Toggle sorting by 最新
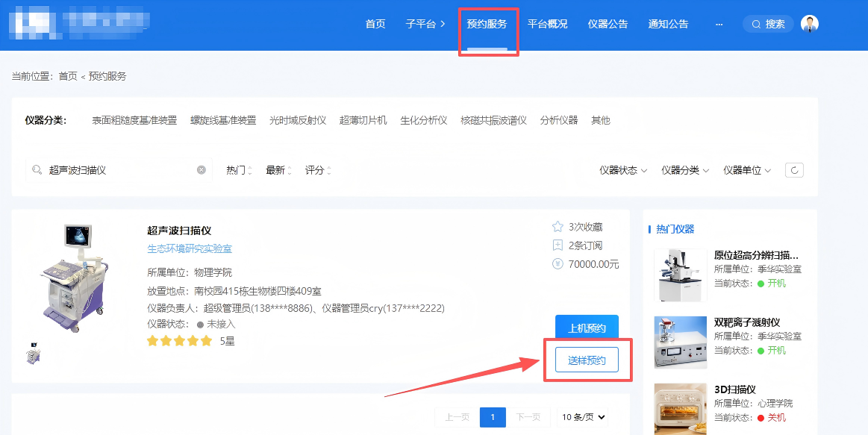Screen dimensions: 868x435 pos(278,170)
